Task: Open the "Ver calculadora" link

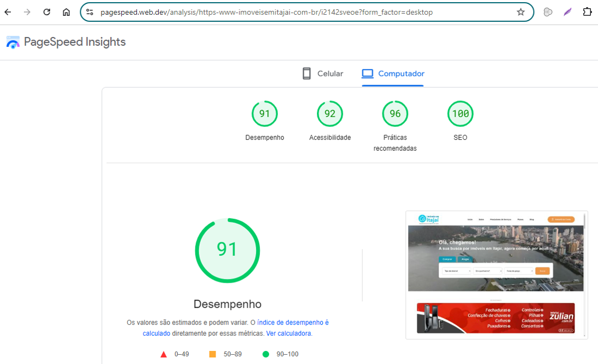Action: (x=288, y=333)
